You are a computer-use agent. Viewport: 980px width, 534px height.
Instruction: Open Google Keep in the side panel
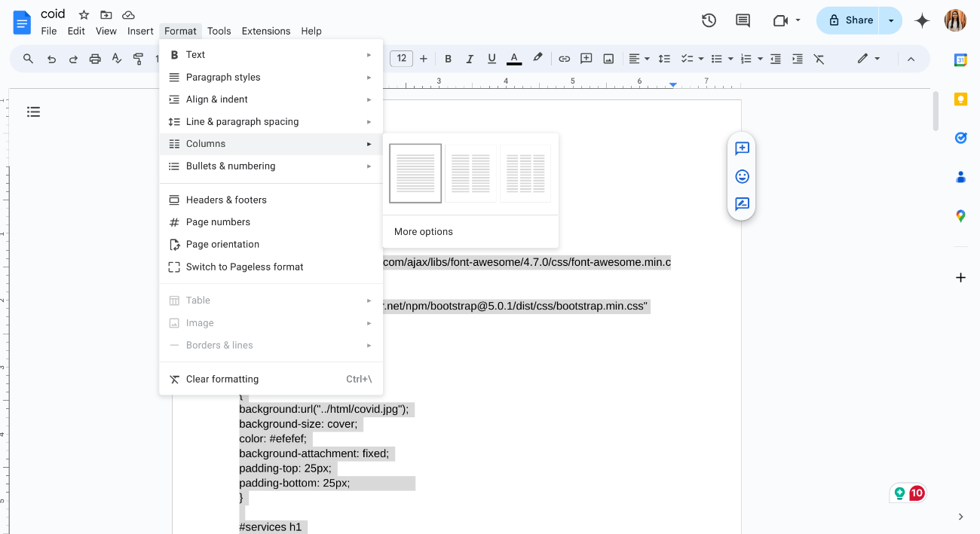[960, 99]
